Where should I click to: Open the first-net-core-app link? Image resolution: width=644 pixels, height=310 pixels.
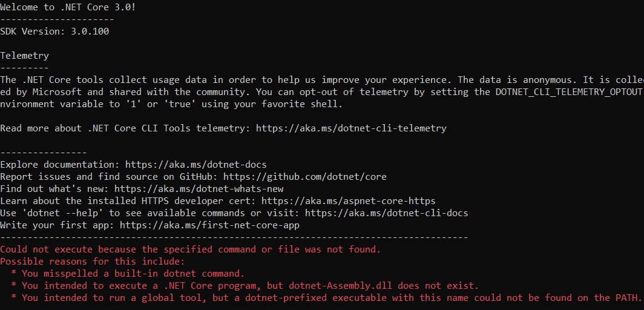click(209, 225)
